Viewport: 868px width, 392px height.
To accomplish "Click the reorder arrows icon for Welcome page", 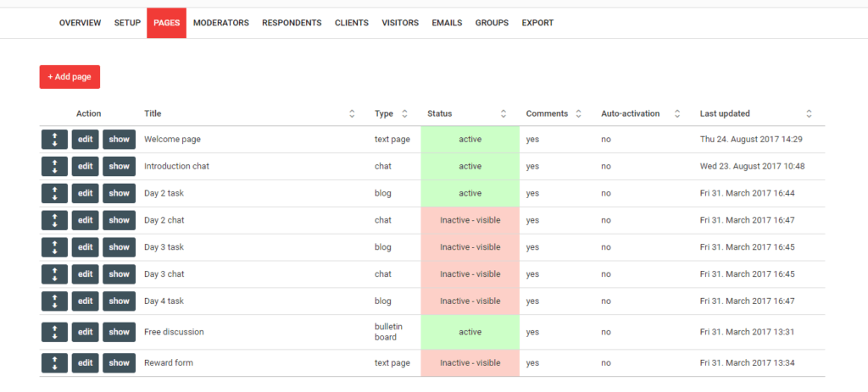I will 54,140.
